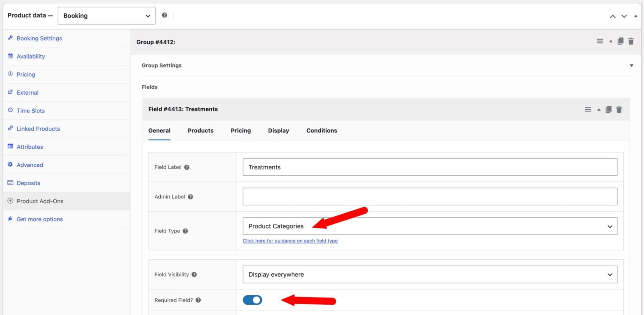Open the Time Slots section
This screenshot has height=315, width=644.
[31, 111]
